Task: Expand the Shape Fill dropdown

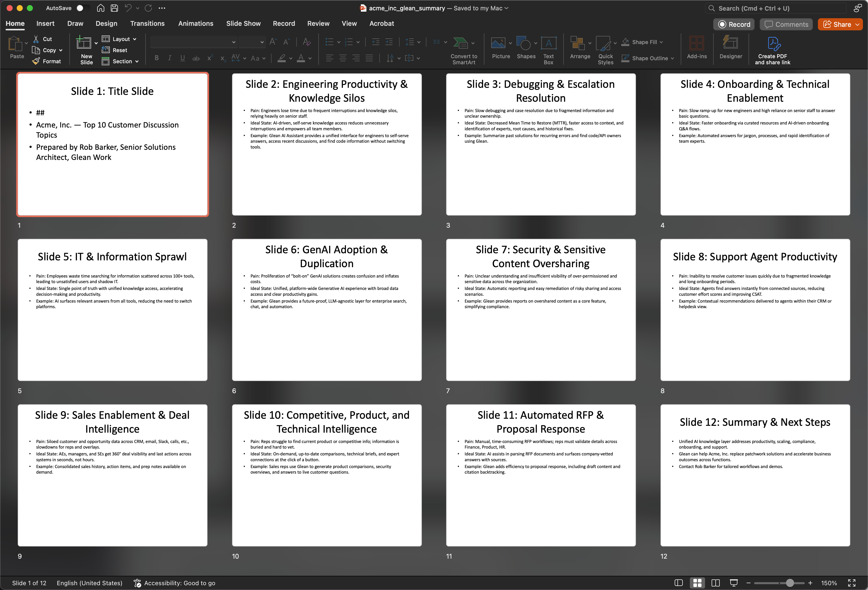Action: tap(662, 42)
